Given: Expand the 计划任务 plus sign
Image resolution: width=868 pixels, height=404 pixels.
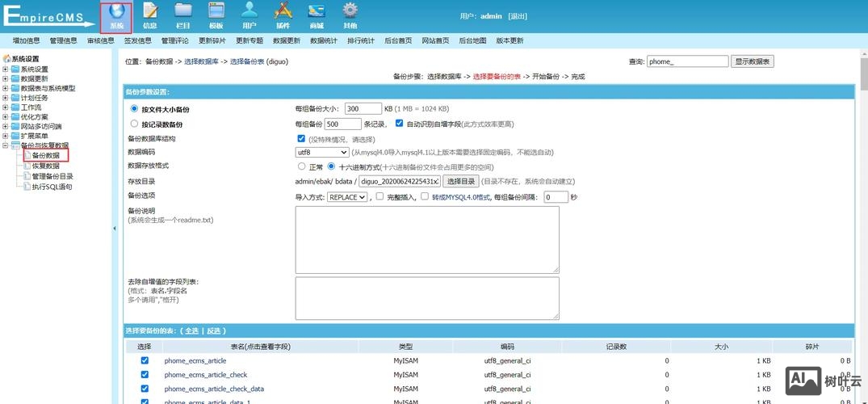Looking at the screenshot, I should pyautogui.click(x=6, y=98).
